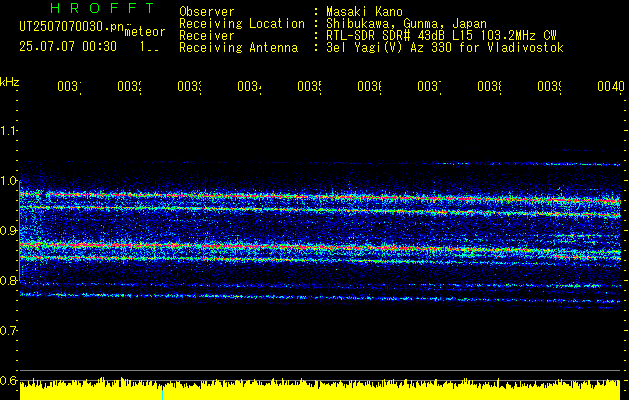Click the 1.1 frequency axis label

point(9,131)
